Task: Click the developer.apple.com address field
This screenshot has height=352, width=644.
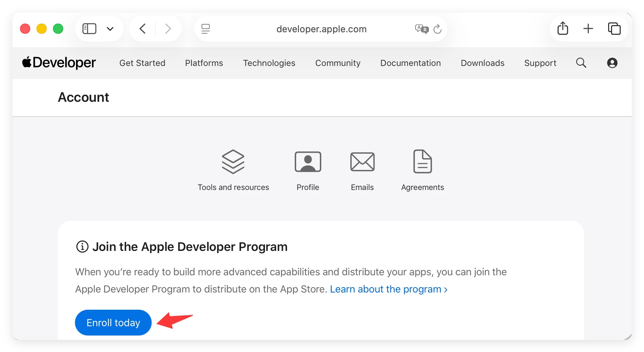Action: pos(321,29)
